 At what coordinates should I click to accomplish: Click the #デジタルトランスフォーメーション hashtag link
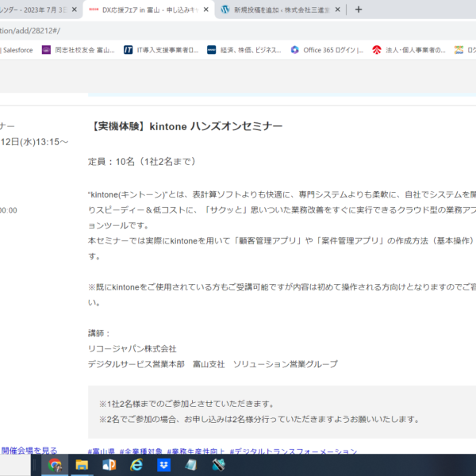(x=294, y=451)
